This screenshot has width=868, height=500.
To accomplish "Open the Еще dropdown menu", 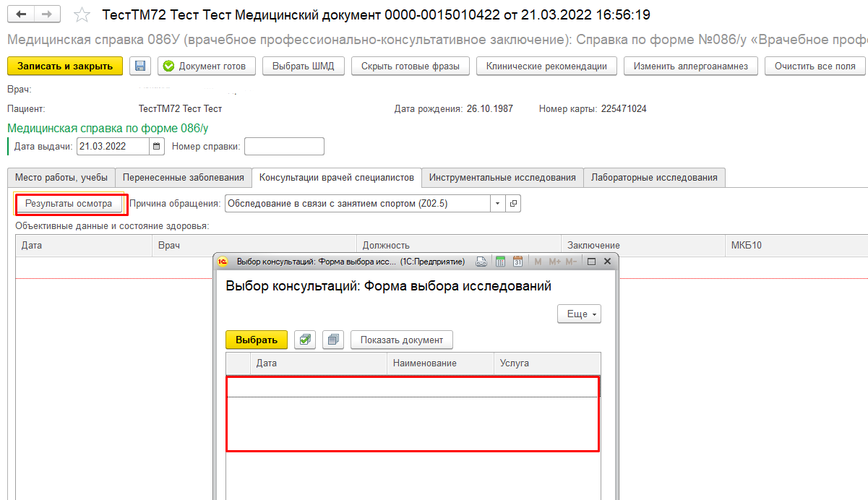I will point(579,314).
